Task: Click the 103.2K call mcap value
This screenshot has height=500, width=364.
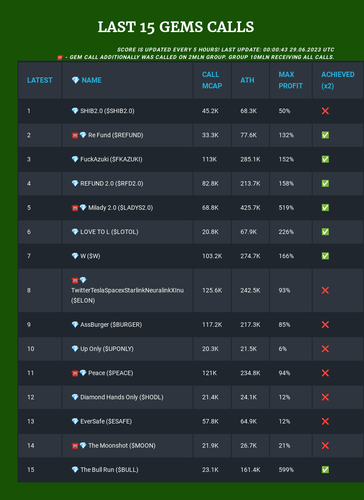Action: (x=212, y=256)
